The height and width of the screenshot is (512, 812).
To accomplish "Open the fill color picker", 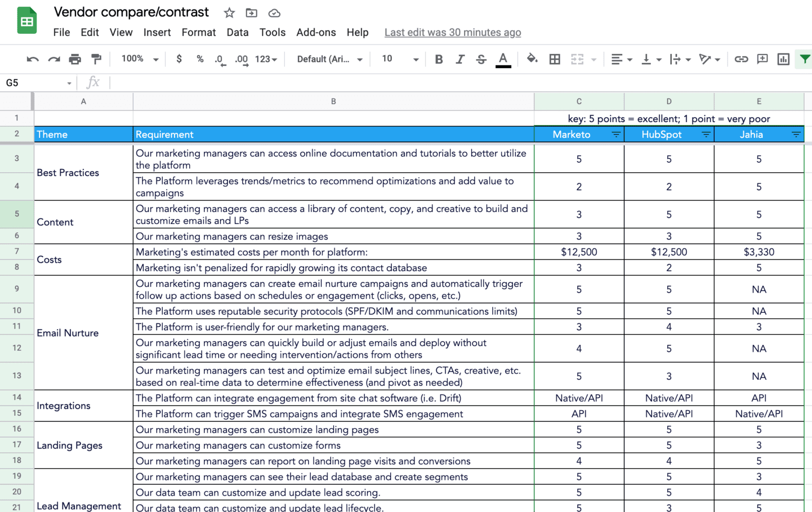I will tap(532, 59).
